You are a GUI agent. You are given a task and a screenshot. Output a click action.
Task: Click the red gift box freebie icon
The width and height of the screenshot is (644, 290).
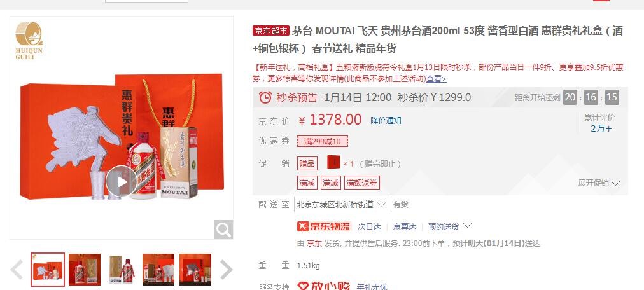333,162
